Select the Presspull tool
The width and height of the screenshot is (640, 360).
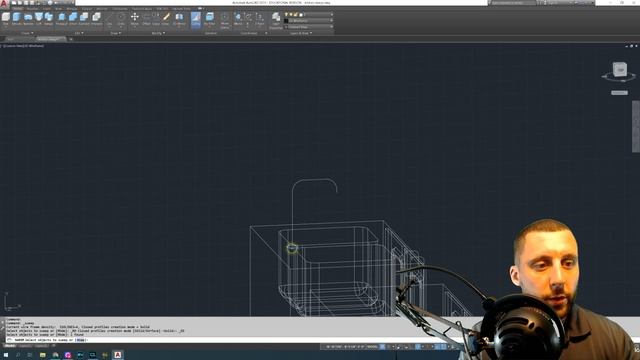pyautogui.click(x=62, y=18)
